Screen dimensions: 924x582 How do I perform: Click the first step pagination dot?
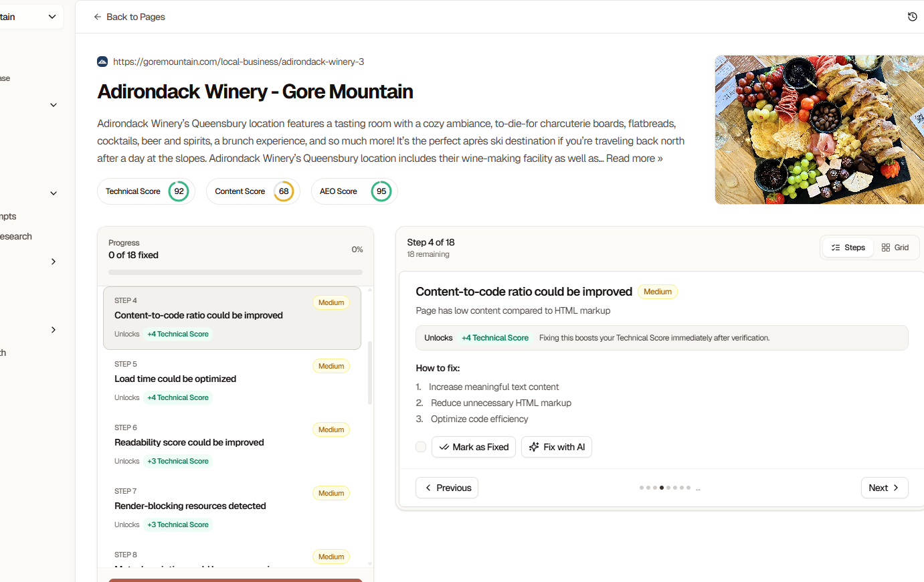point(642,488)
